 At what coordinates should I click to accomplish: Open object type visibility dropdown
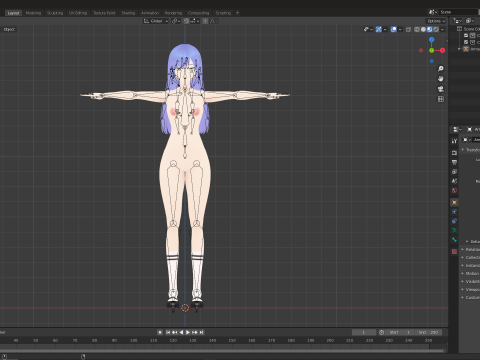coord(368,29)
